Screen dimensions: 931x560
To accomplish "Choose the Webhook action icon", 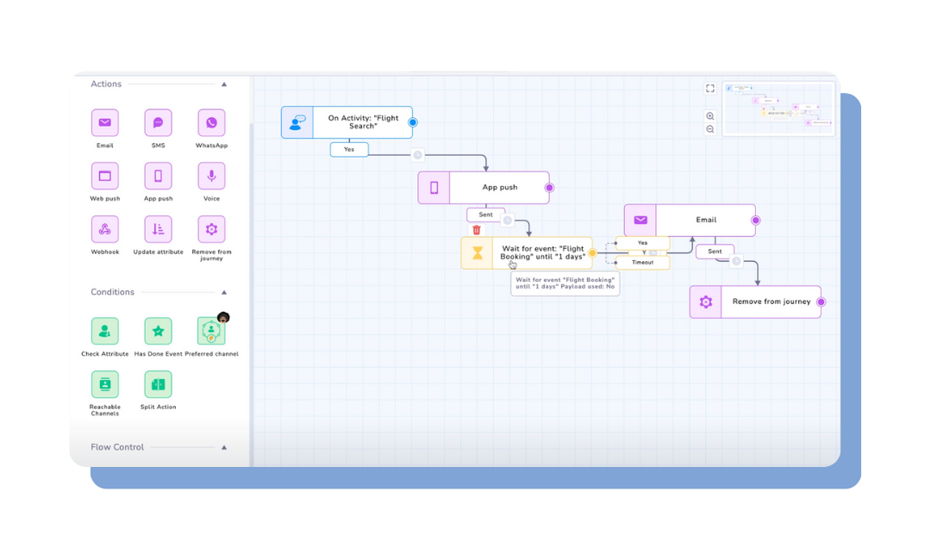I will pos(105,229).
